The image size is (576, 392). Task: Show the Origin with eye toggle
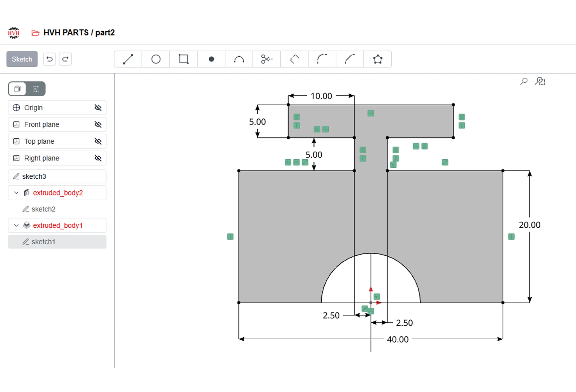98,108
